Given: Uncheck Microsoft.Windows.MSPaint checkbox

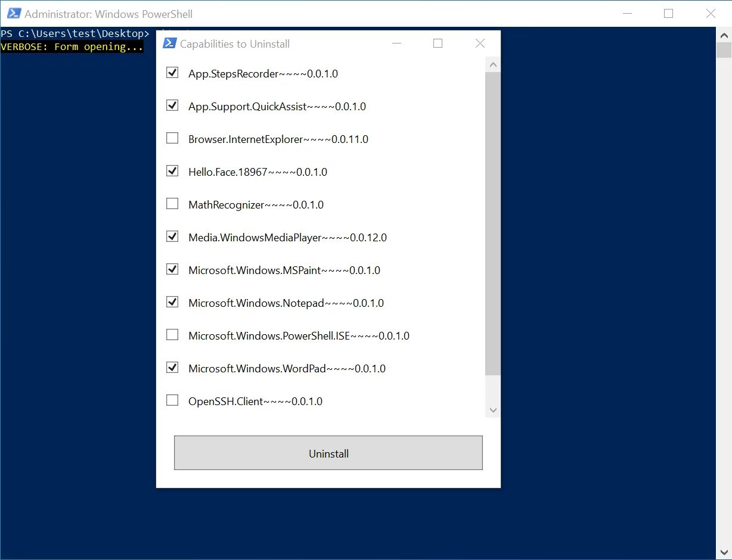Looking at the screenshot, I should pyautogui.click(x=172, y=269).
